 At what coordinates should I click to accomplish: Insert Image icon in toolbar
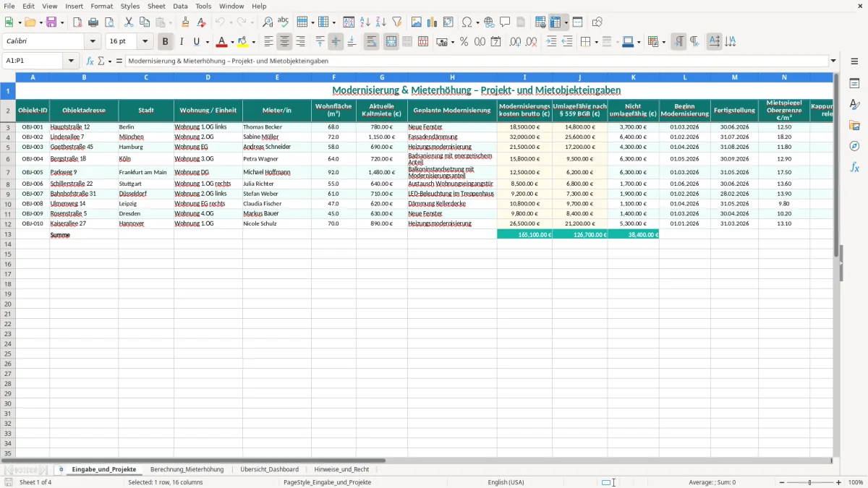tap(417, 22)
